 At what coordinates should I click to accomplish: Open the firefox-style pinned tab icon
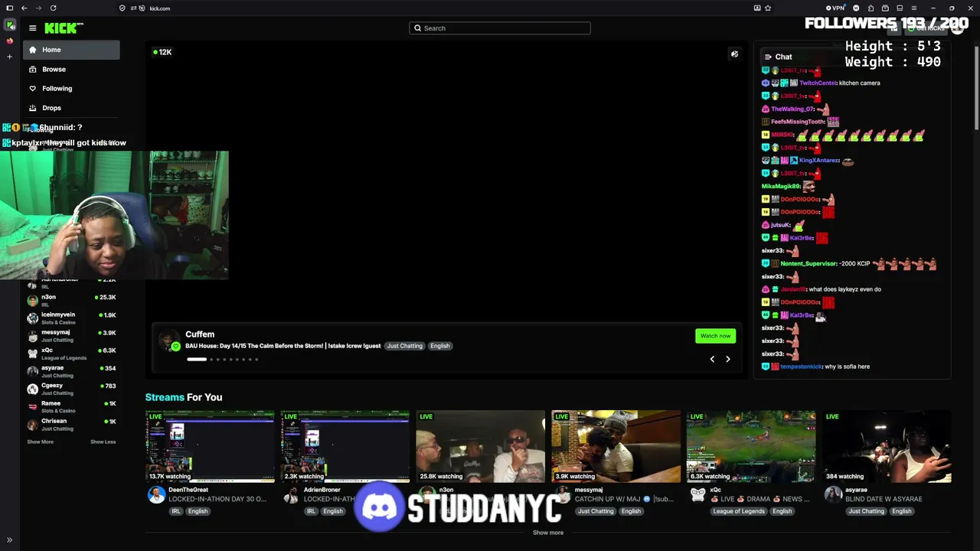coord(10,41)
